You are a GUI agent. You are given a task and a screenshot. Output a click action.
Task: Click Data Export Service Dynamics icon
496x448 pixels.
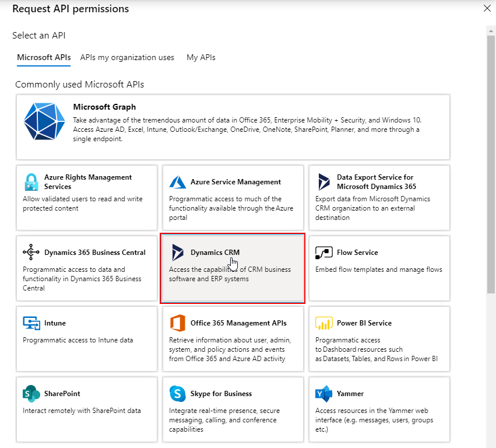tap(324, 182)
